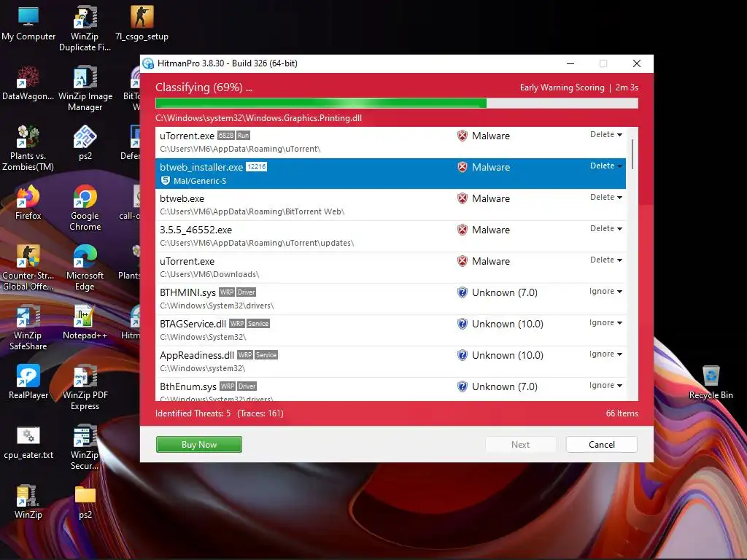Open Ignore dropdown for AppReadiness.dll
Viewport: 747px width, 560px height.
[x=605, y=354]
